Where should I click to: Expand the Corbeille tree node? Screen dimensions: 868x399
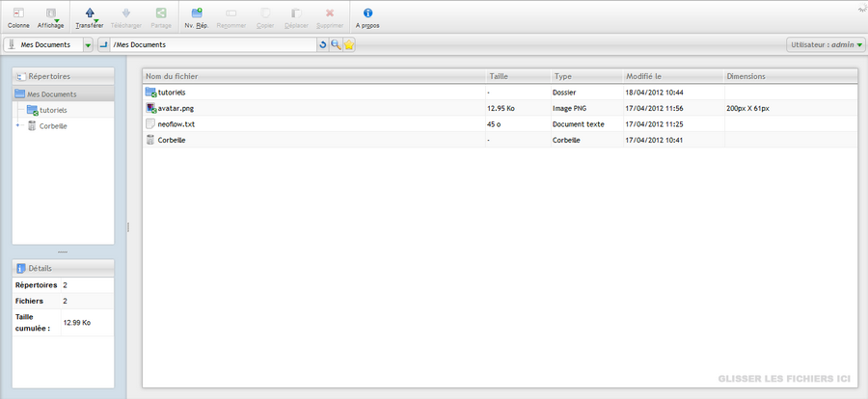pyautogui.click(x=17, y=125)
